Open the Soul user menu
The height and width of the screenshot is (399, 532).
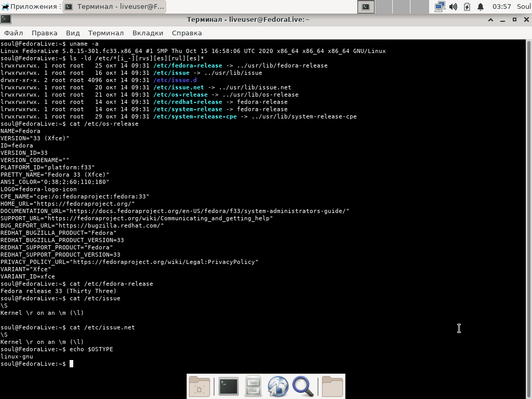click(524, 6)
